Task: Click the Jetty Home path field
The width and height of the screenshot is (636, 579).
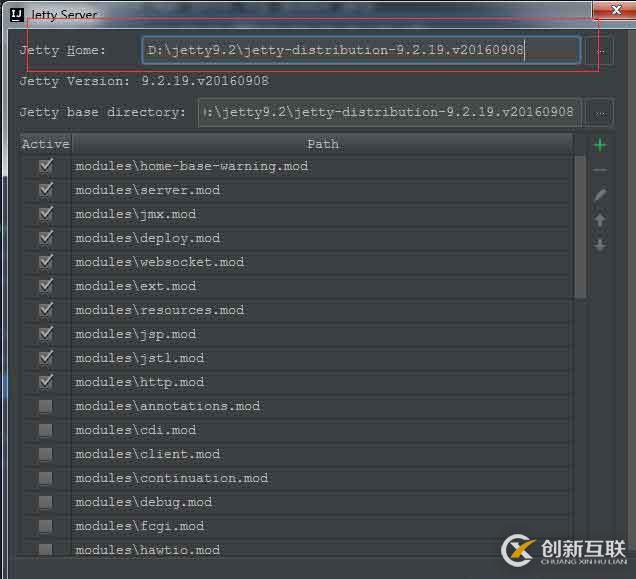Action: (361, 50)
